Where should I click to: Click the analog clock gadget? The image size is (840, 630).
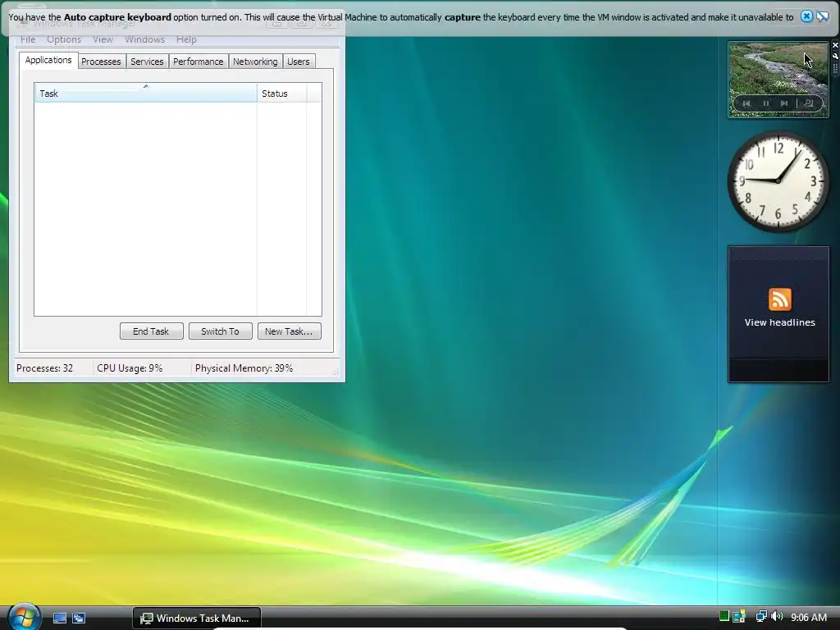pos(778,181)
